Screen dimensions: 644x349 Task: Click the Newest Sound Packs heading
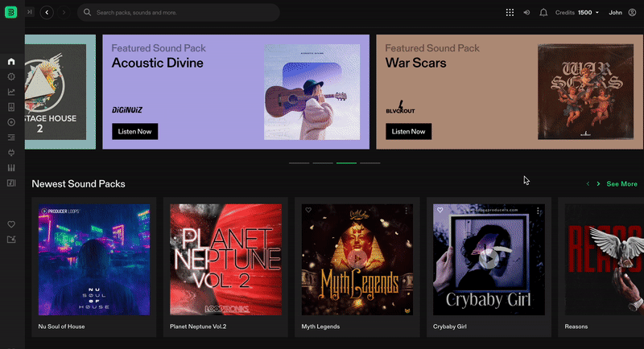tap(78, 183)
